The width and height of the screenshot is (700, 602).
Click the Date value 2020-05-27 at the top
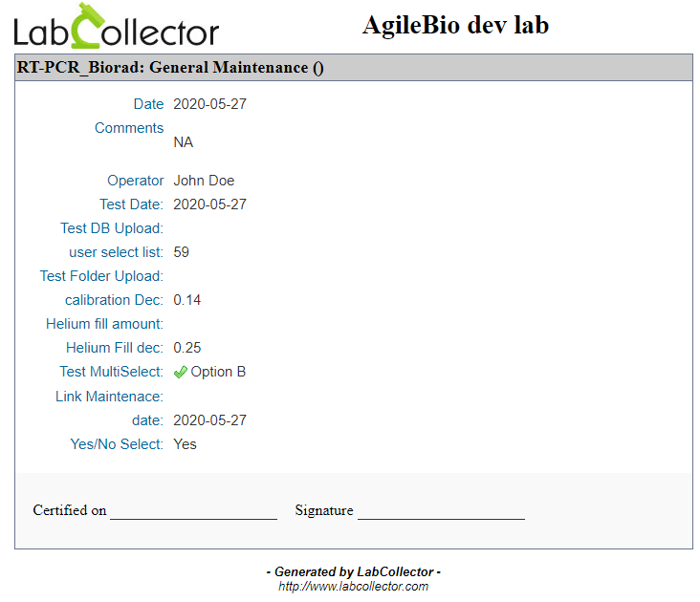[209, 104]
